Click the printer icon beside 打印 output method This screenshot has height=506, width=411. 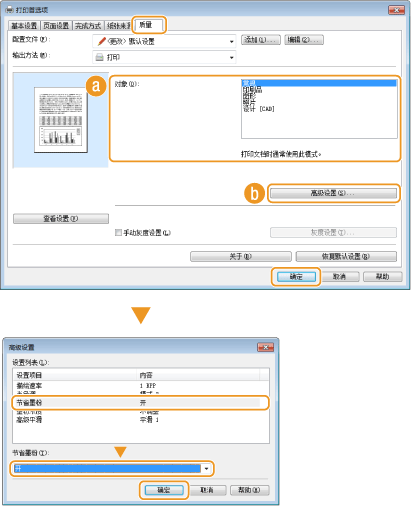coord(99,57)
